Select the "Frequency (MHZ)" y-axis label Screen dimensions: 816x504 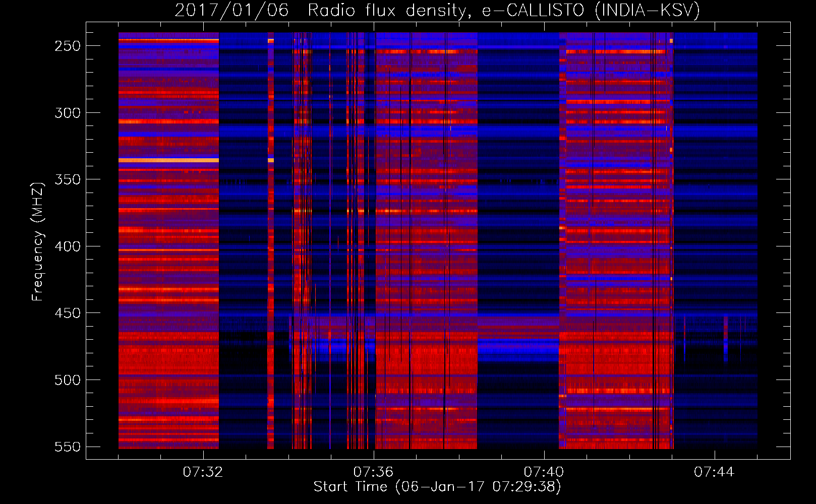point(38,241)
